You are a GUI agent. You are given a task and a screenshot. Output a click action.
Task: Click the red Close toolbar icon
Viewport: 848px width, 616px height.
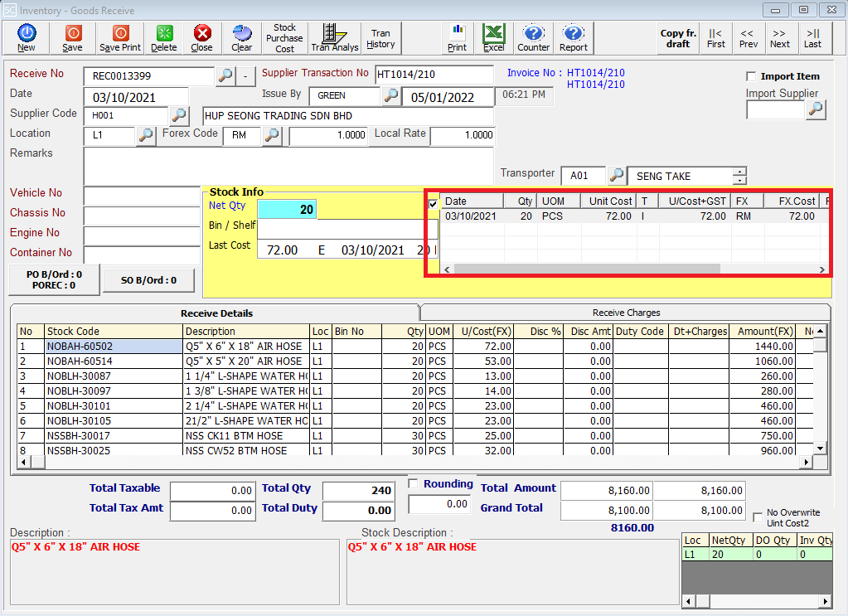(201, 38)
